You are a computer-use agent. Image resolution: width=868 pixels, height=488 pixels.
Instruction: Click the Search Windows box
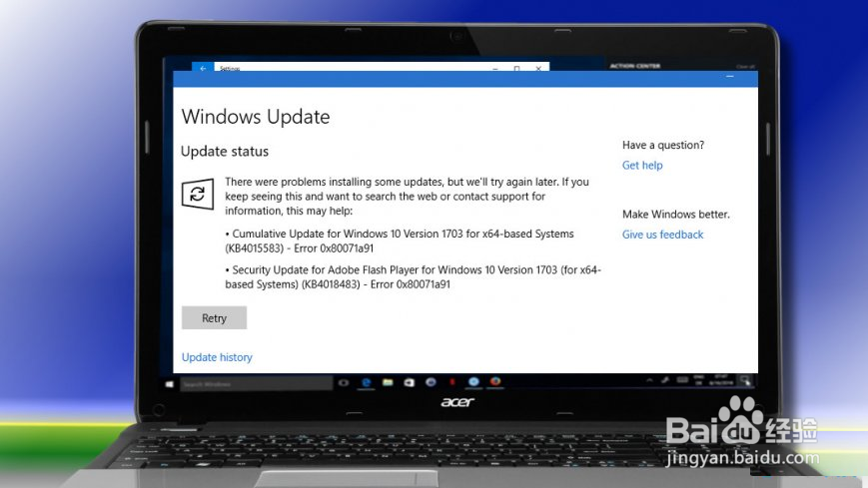click(x=257, y=383)
